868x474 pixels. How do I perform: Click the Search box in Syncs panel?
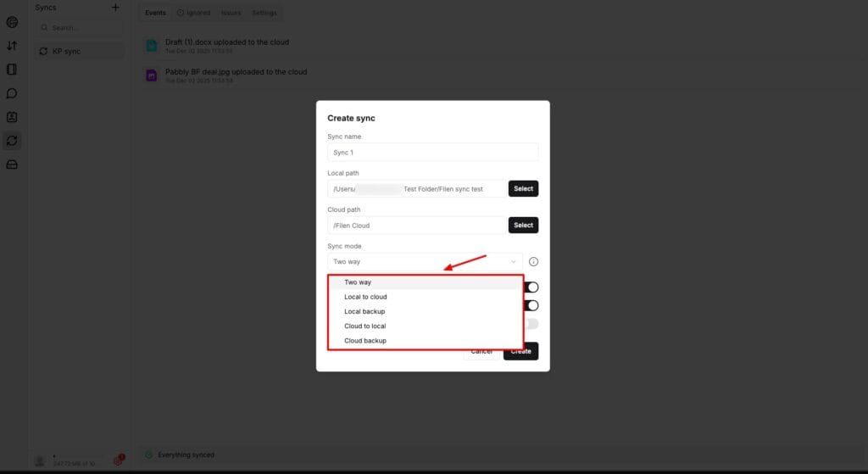point(79,28)
